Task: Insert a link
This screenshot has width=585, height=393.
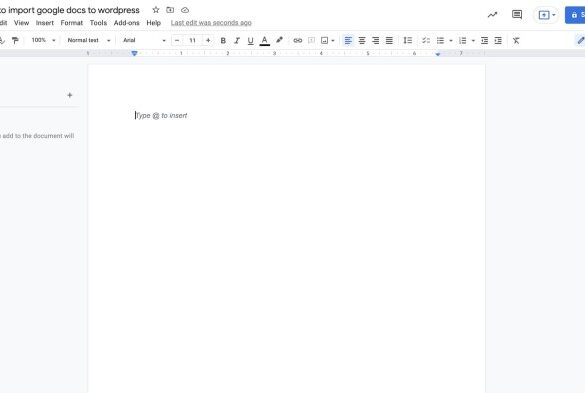Action: (x=297, y=40)
